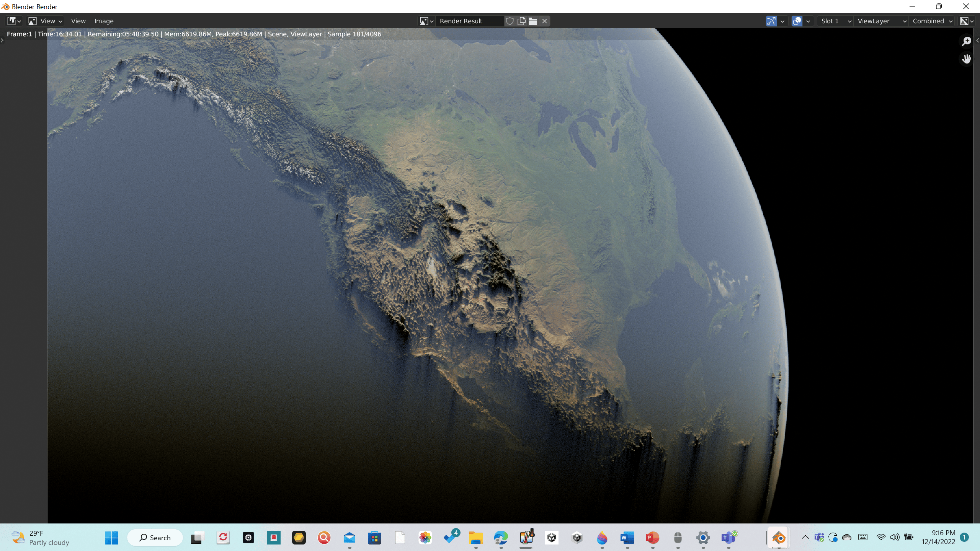Open the View menu beside Image
This screenshot has height=551, width=980.
coord(78,21)
